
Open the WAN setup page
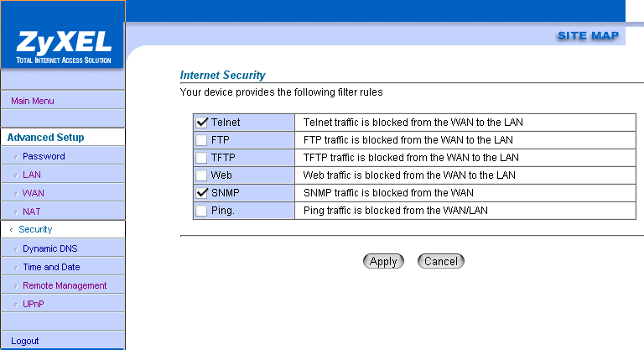pos(34,193)
